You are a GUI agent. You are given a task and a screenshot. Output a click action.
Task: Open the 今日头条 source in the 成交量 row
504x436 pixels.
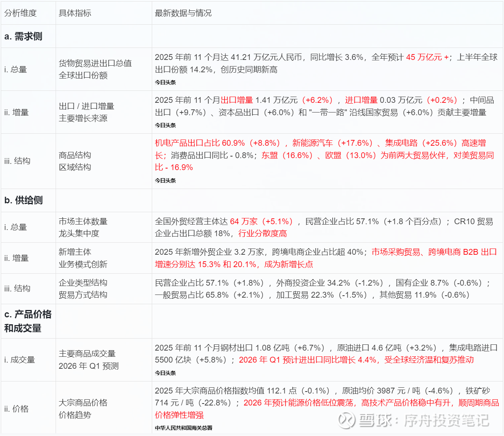(165, 373)
